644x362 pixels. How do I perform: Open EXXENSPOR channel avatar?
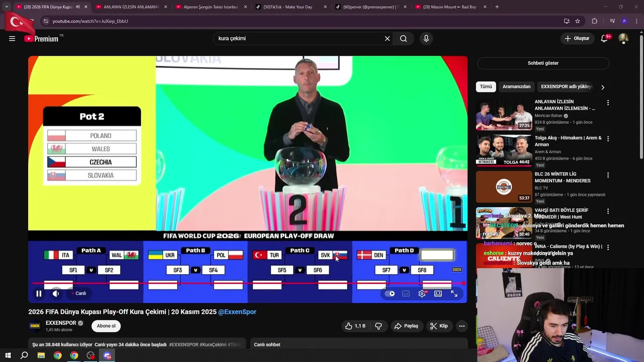click(x=35, y=326)
